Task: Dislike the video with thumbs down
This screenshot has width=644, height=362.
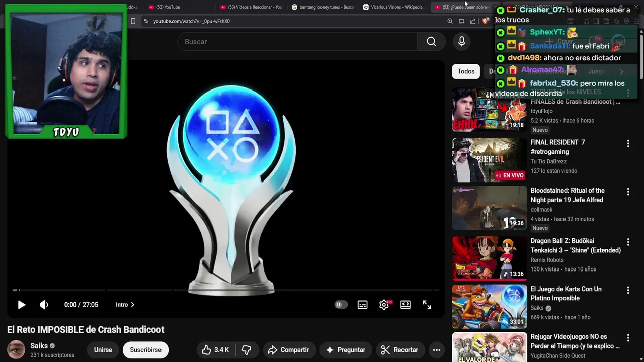Action: 246,350
